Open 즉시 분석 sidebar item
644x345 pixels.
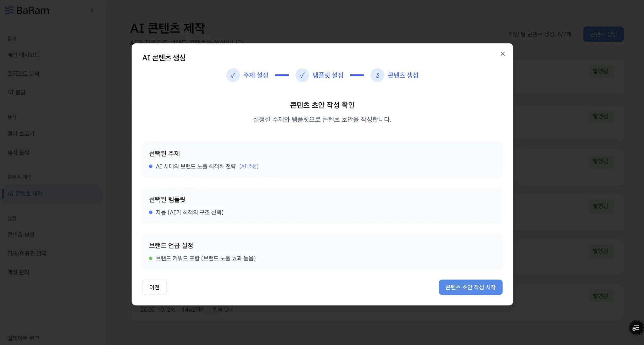pos(18,152)
